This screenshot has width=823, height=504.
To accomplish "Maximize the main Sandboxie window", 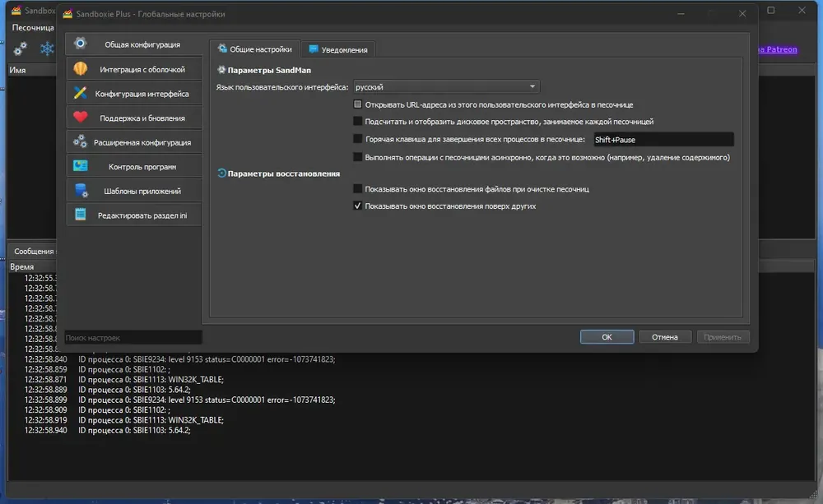I will 770,10.
